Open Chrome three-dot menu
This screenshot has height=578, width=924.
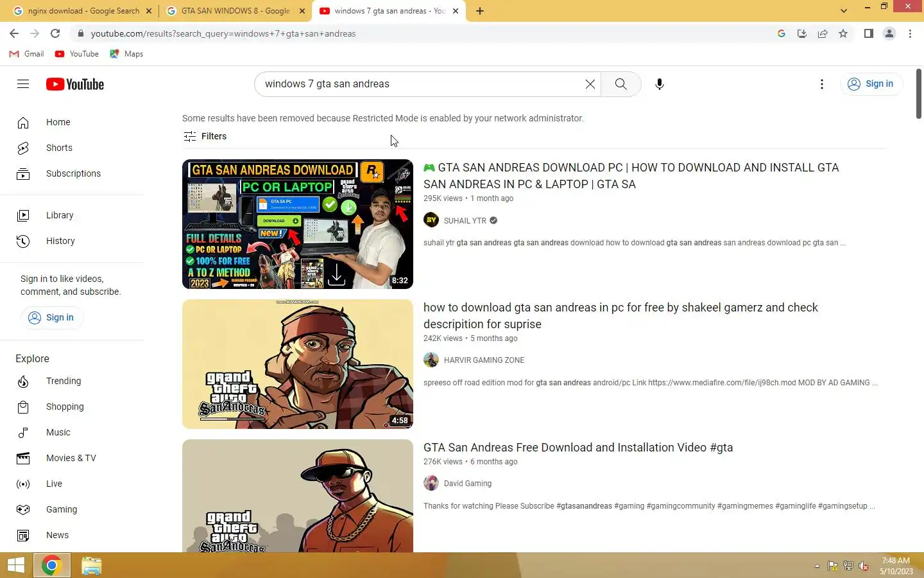pyautogui.click(x=910, y=33)
